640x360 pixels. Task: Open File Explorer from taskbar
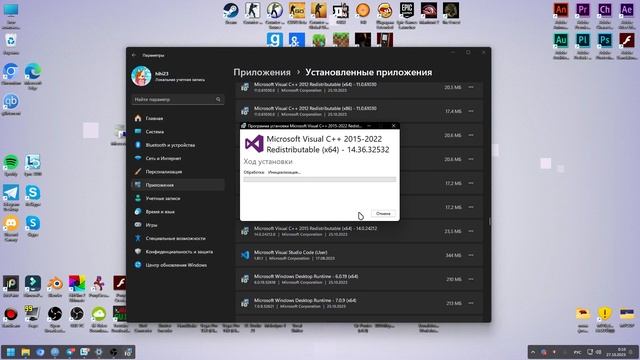[25, 352]
